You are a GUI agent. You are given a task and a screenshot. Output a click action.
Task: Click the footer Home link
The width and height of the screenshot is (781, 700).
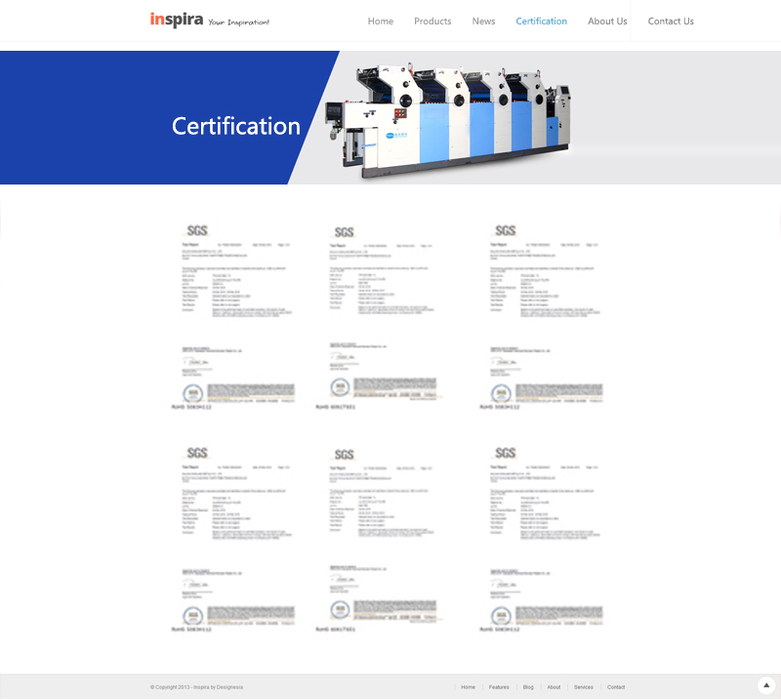coord(469,687)
